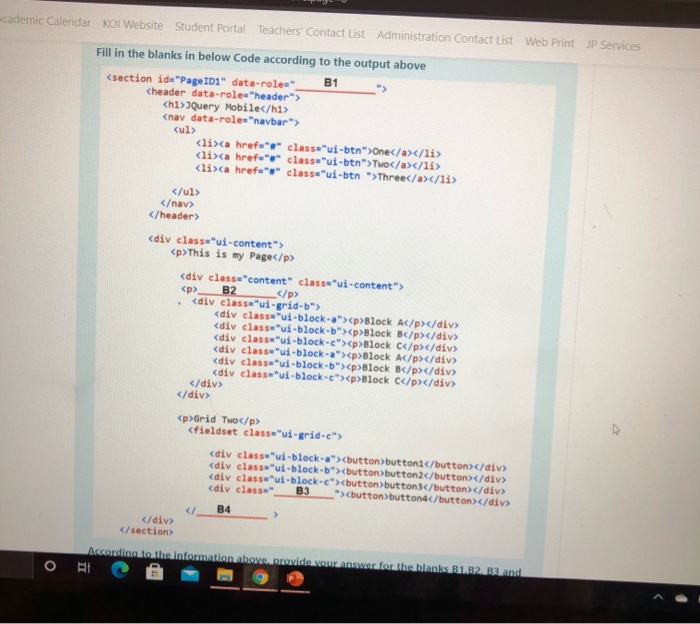
Task: Open PowerPoint from the taskbar
Action: point(295,578)
